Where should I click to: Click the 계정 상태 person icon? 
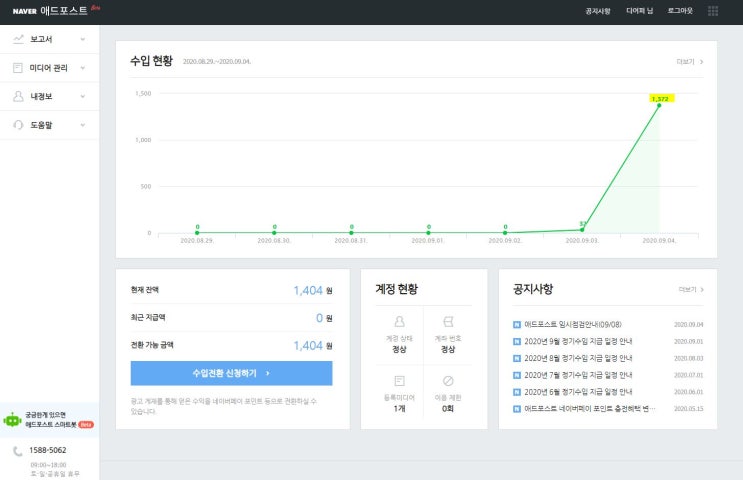click(399, 322)
